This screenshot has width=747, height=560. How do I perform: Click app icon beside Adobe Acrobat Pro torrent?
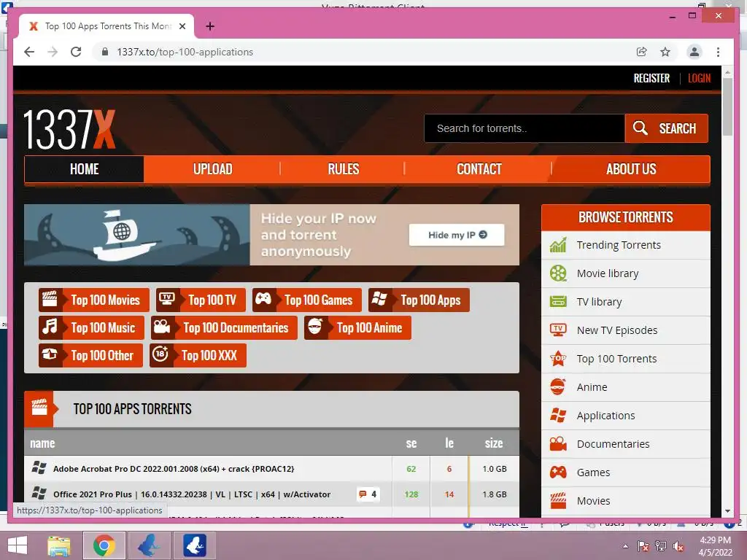(39, 468)
